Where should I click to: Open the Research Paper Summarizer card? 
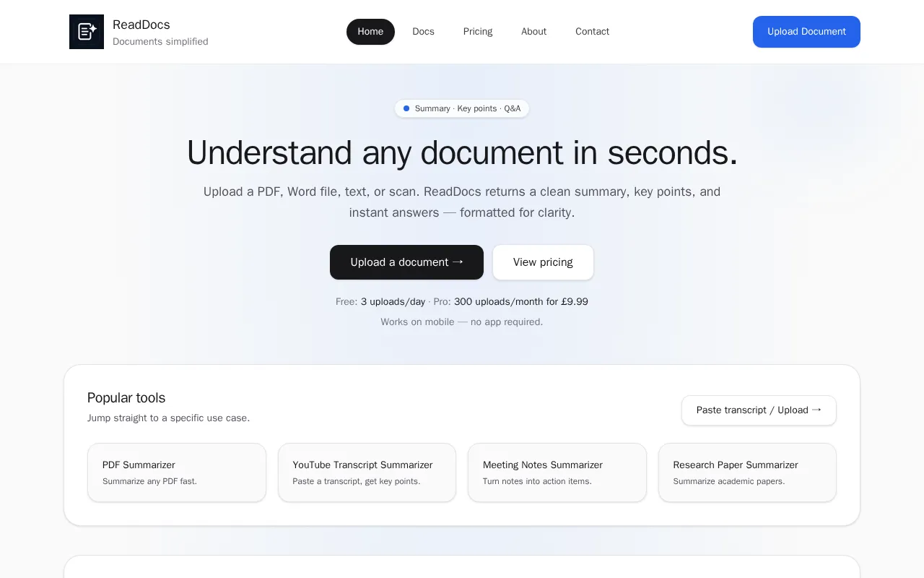tap(747, 473)
